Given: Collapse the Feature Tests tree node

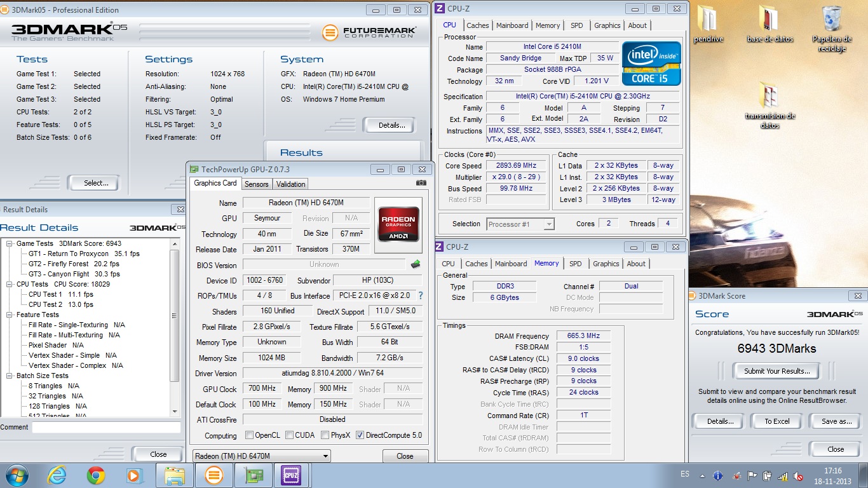Looking at the screenshot, I should click(10, 315).
